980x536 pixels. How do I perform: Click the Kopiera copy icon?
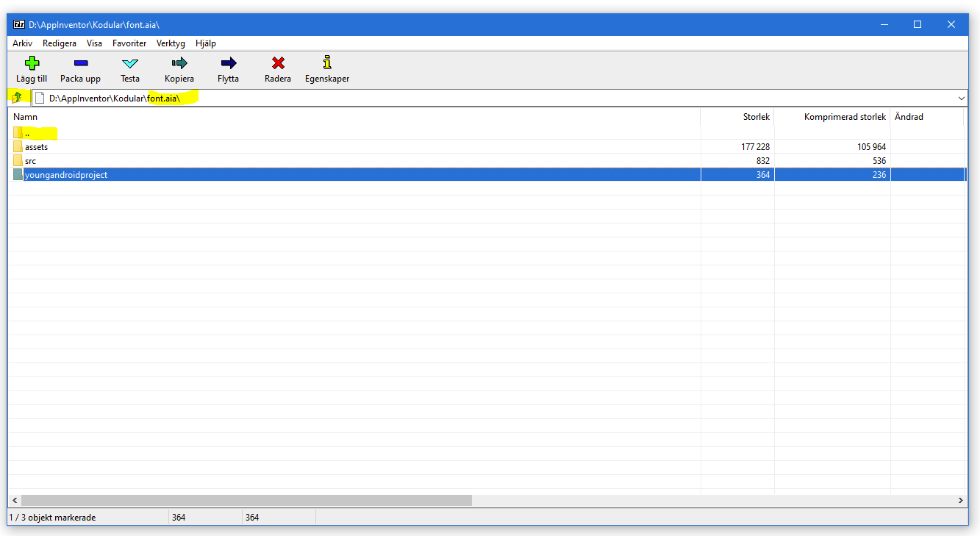[179, 63]
